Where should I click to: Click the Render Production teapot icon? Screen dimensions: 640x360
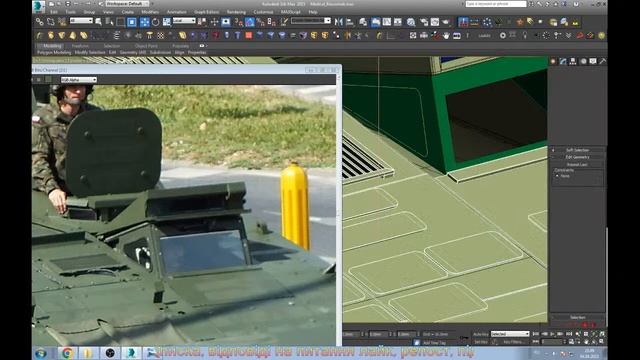446,22
